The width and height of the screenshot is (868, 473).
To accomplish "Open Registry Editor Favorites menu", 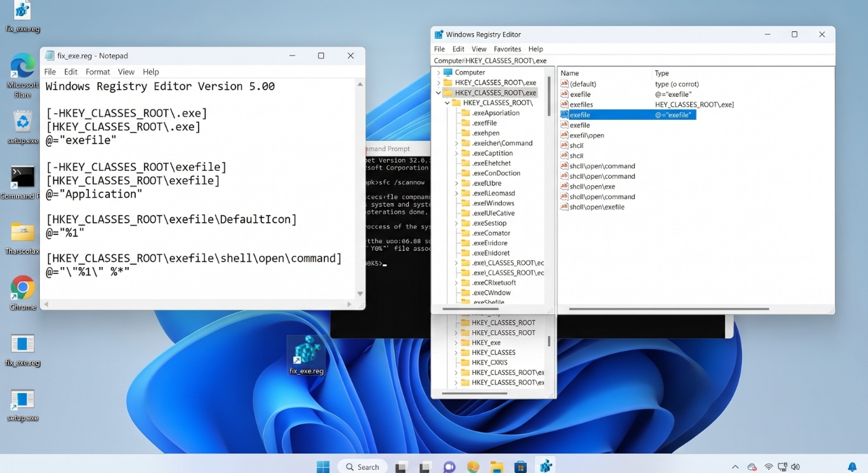I will [x=507, y=49].
